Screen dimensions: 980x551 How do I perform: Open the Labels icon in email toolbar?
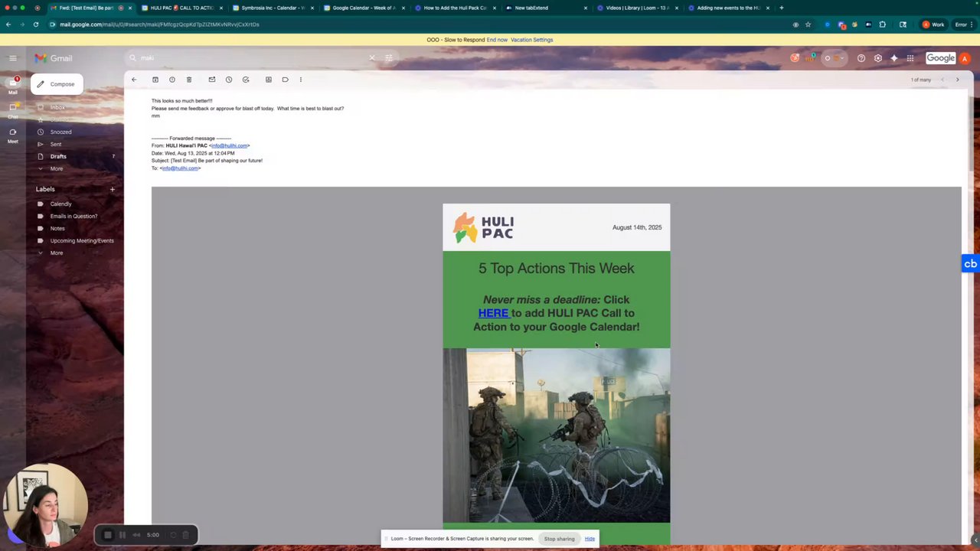pos(286,80)
